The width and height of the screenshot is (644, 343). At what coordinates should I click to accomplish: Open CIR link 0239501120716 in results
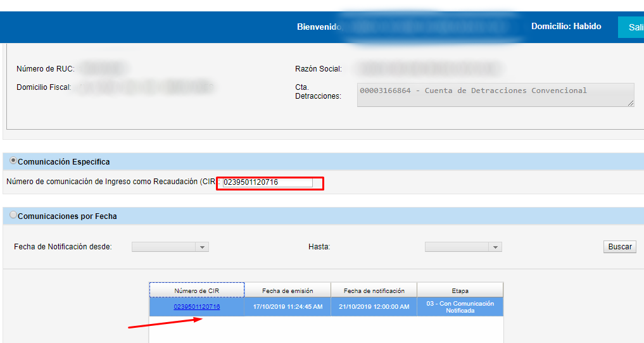tap(197, 307)
